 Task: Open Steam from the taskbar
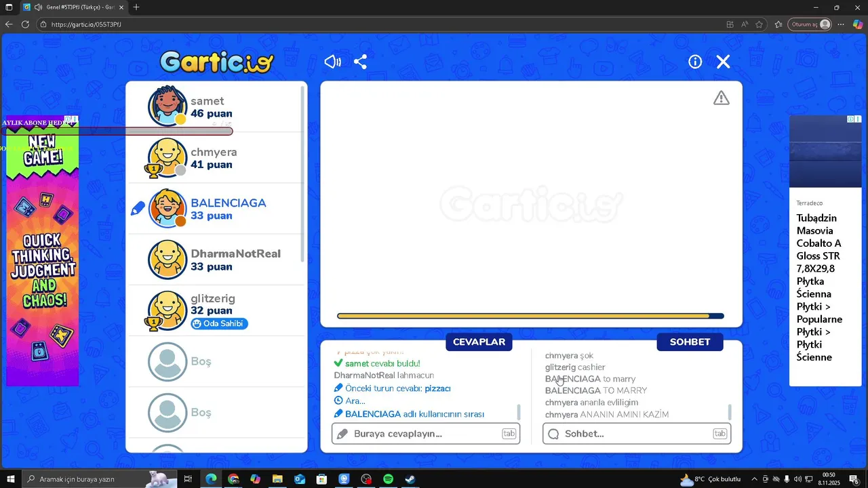pos(410,479)
